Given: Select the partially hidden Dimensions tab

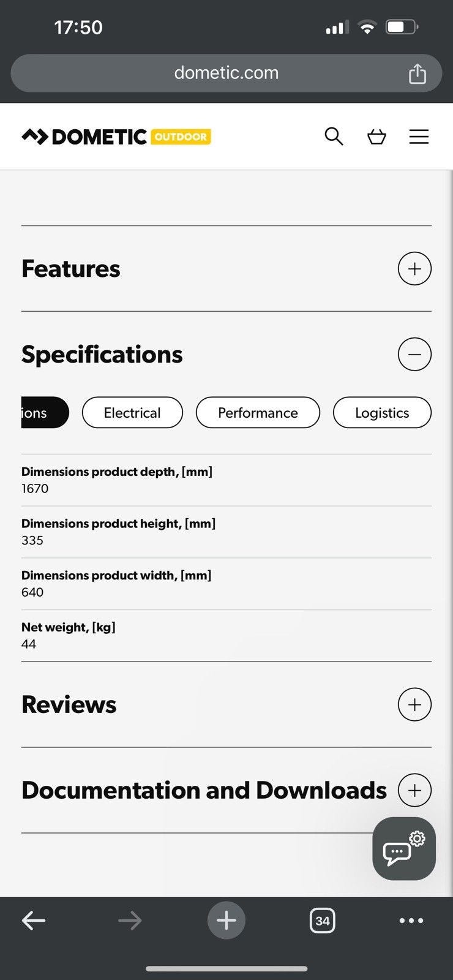Looking at the screenshot, I should [43, 413].
